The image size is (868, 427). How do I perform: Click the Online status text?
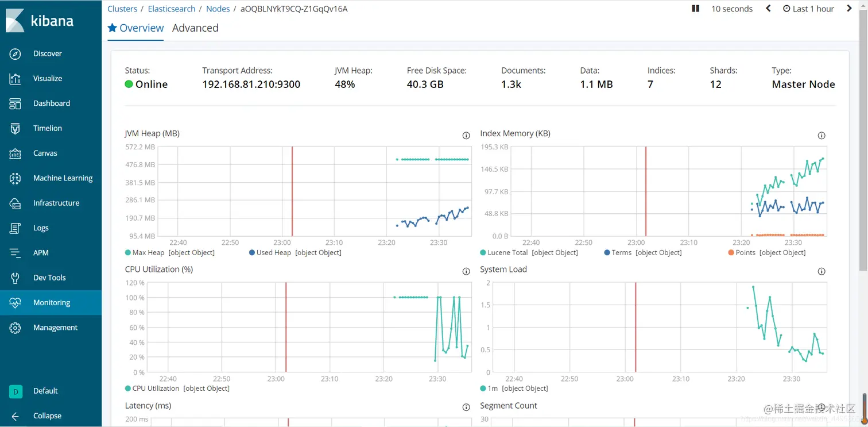[152, 84]
